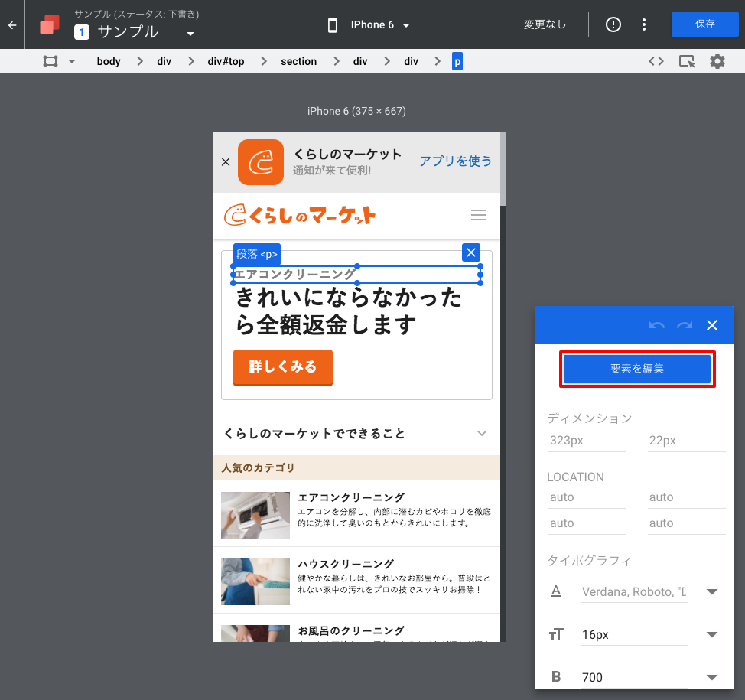Select body in the breadcrumb bar

tap(108, 61)
